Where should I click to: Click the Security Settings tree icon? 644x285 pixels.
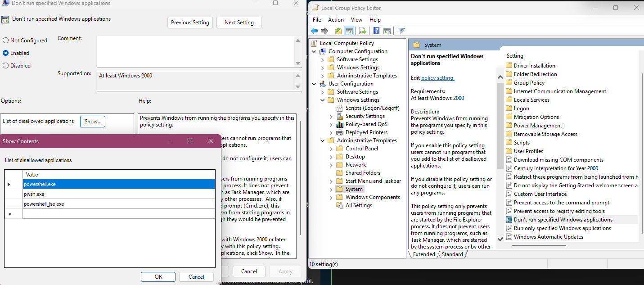pyautogui.click(x=340, y=116)
